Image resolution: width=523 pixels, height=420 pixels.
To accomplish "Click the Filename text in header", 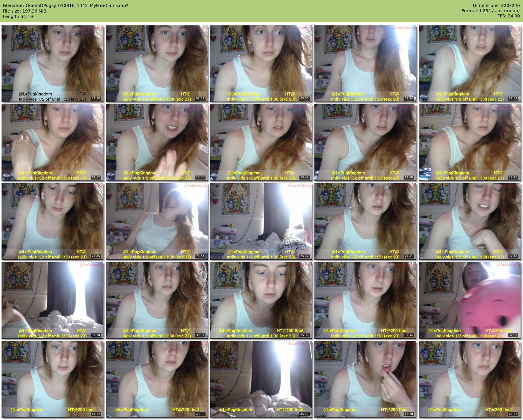I will pyautogui.click(x=65, y=6).
